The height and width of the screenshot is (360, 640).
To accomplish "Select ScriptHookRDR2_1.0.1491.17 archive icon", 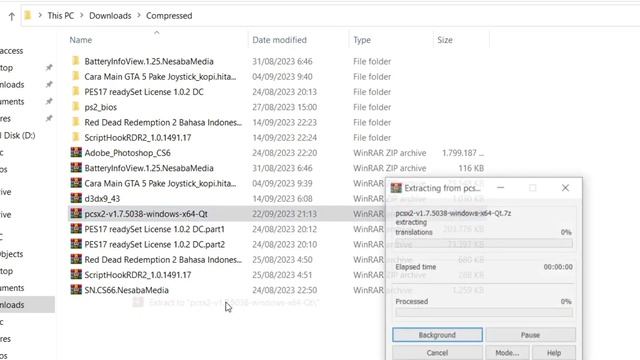I will pos(76,274).
